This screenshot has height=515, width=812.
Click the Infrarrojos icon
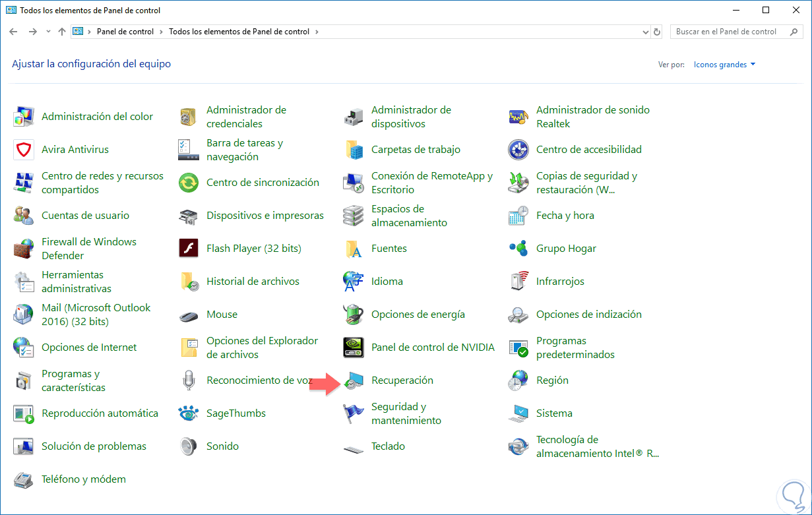coord(518,282)
